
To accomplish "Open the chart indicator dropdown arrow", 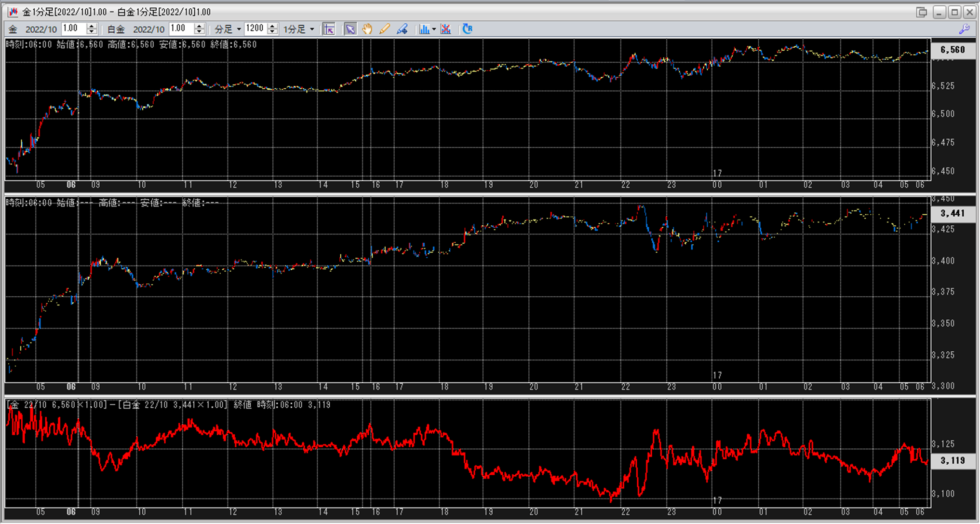I will pos(434,29).
